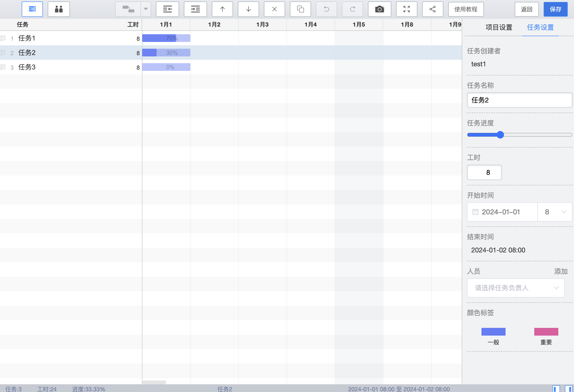Image resolution: width=574 pixels, height=392 pixels.
Task: Open the start date picker 2024-01-01
Action: 502,212
